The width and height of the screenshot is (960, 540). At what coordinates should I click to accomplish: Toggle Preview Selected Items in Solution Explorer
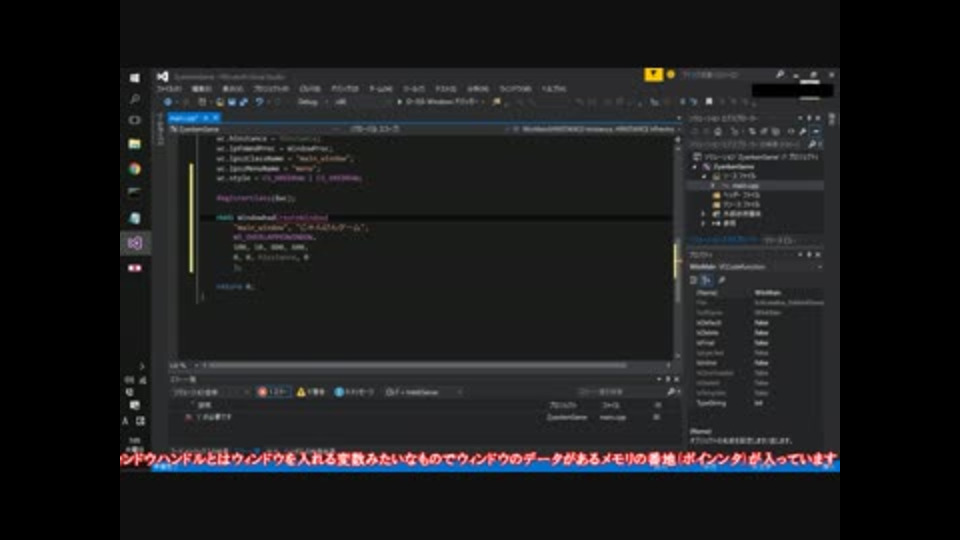(x=816, y=132)
